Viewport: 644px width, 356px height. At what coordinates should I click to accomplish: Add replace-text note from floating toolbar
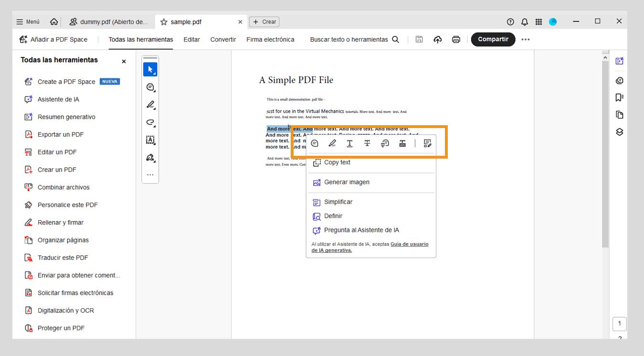[x=385, y=143]
